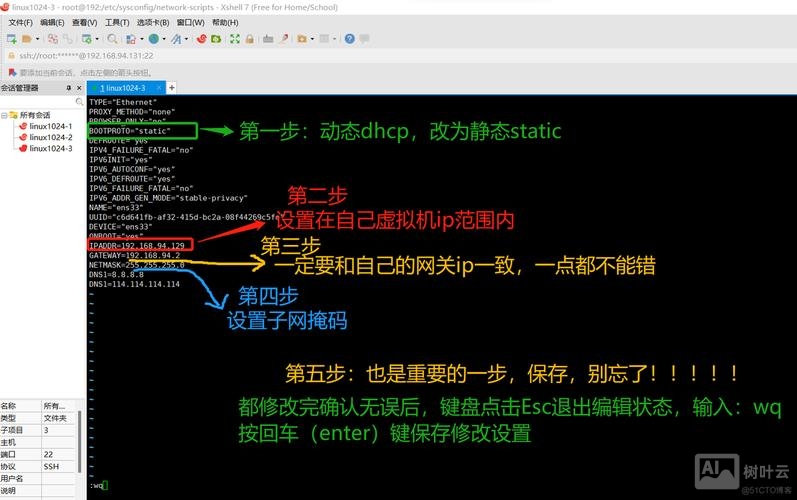Click the gray chat bubble icon
The width and height of the screenshot is (797, 500).
tap(364, 39)
